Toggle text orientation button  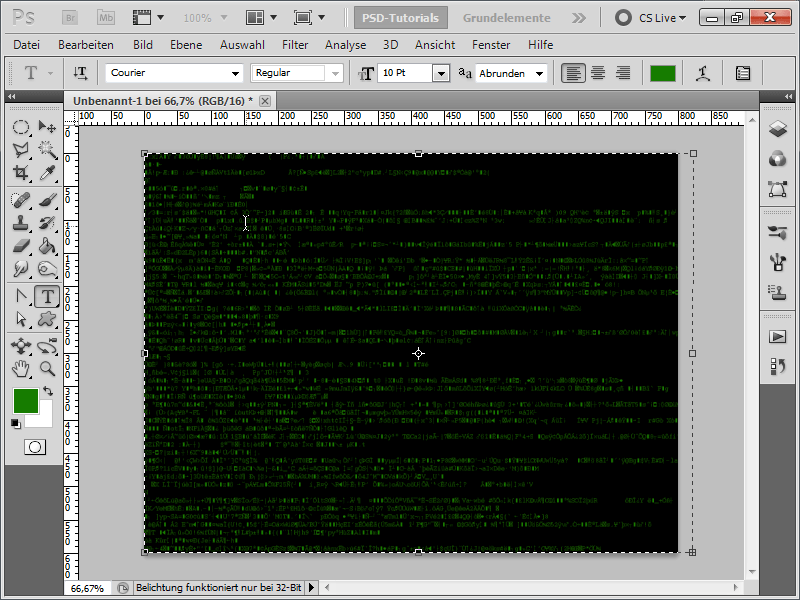80,73
